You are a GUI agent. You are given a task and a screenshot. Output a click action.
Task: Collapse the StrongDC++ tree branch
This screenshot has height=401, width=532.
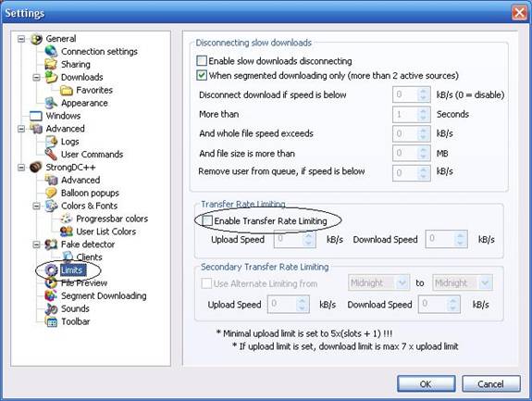tap(21, 167)
